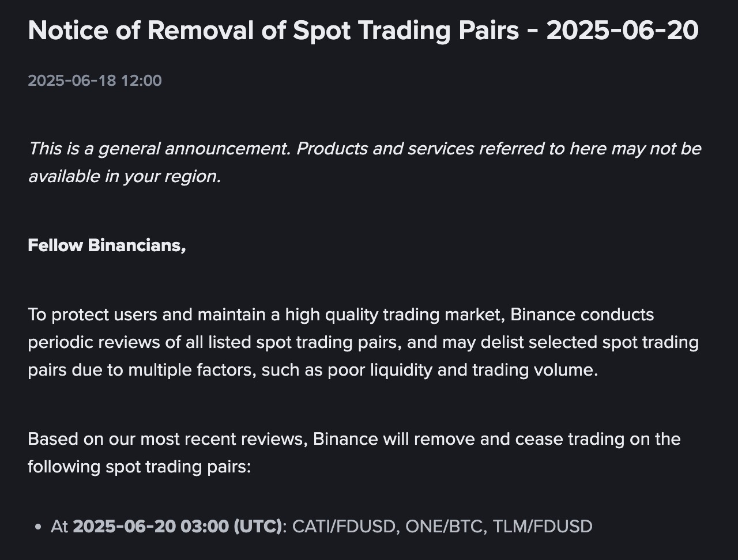The height and width of the screenshot is (560, 738).
Task: Click the phrase 'following spot trading pairs:'
Action: click(140, 467)
